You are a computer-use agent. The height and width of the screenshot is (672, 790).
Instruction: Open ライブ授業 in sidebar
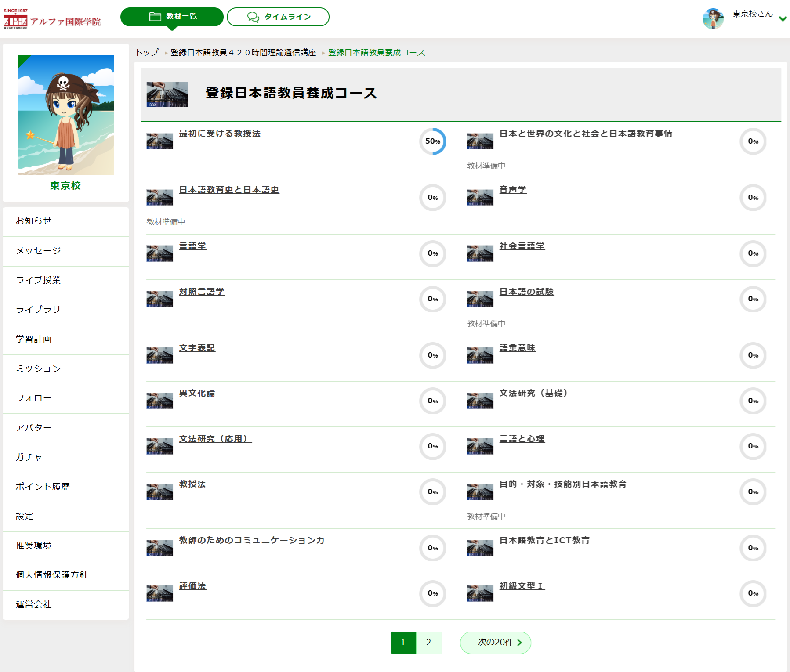pyautogui.click(x=66, y=280)
